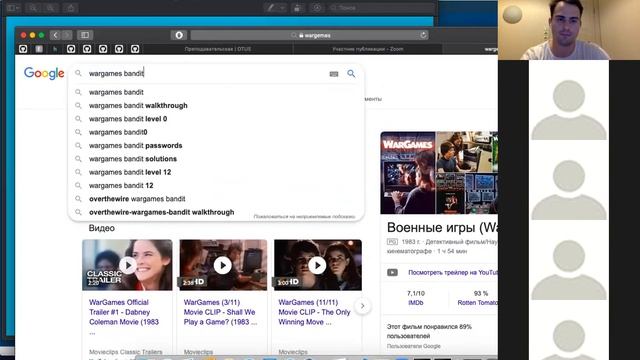Show more videos with the next arrow
Screen dimensions: 640x360
coord(362,306)
